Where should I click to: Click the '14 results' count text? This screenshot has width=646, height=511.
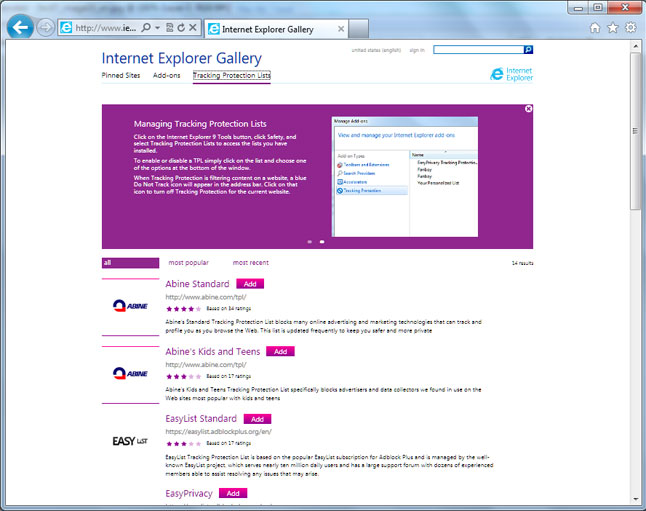tap(522, 263)
